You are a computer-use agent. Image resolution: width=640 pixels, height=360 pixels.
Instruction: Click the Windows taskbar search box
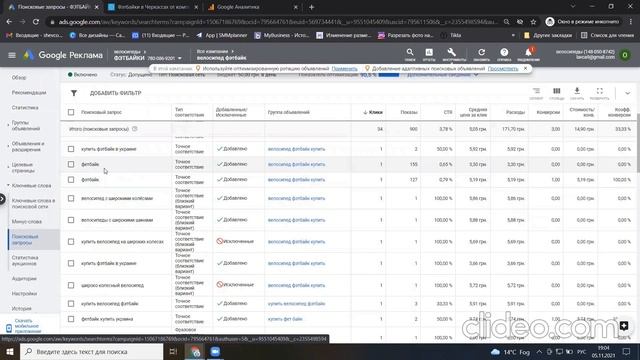pos(91,351)
